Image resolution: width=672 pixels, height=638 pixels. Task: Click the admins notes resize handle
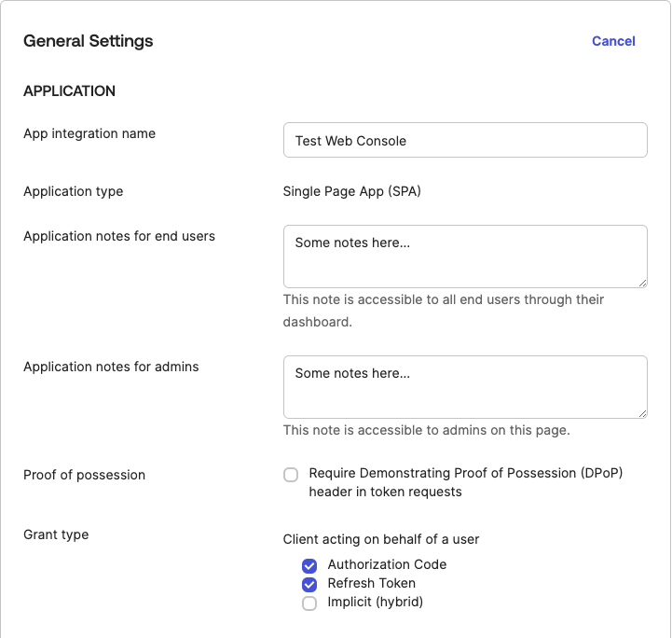click(x=642, y=413)
